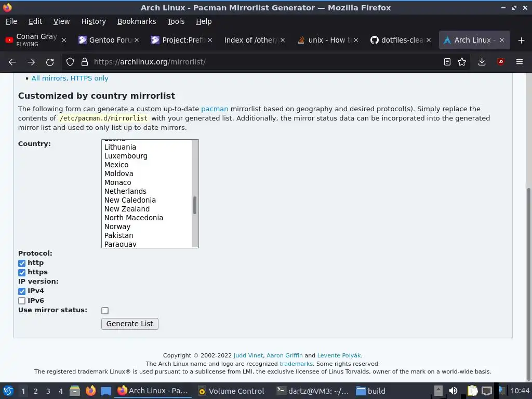Switch to workspace 3 in the pager

(x=48, y=391)
